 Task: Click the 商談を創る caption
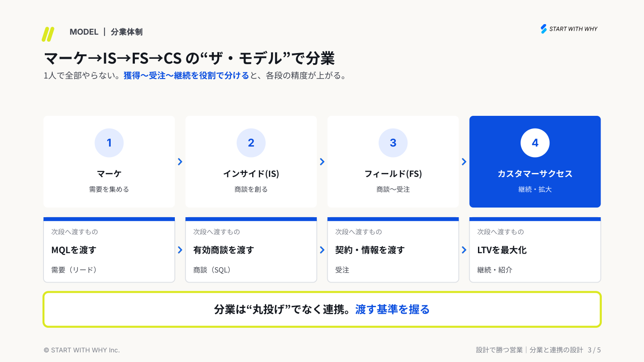point(251,189)
